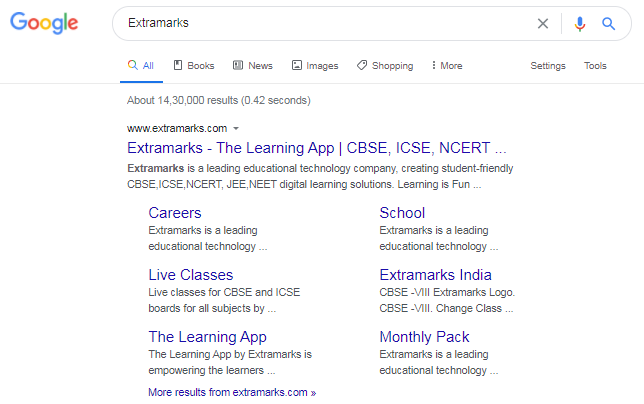The width and height of the screenshot is (644, 404).
Task: Expand the More search categories menu
Action: pos(446,66)
